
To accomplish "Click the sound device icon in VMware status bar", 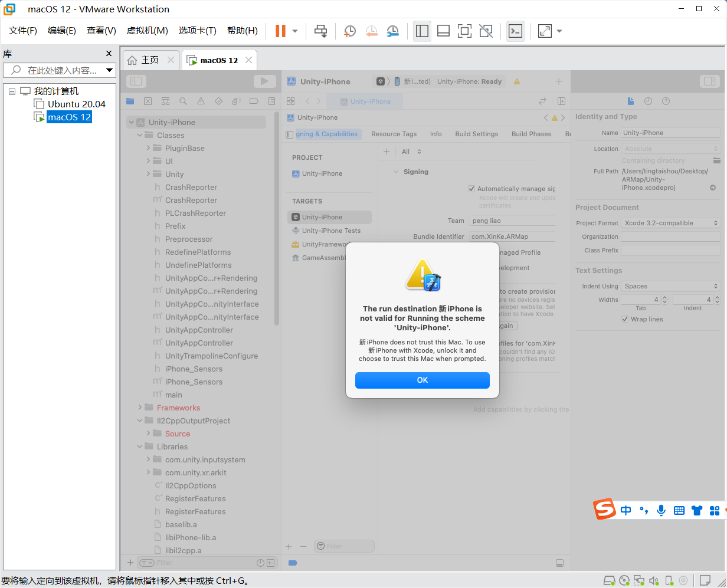I will click(654, 581).
